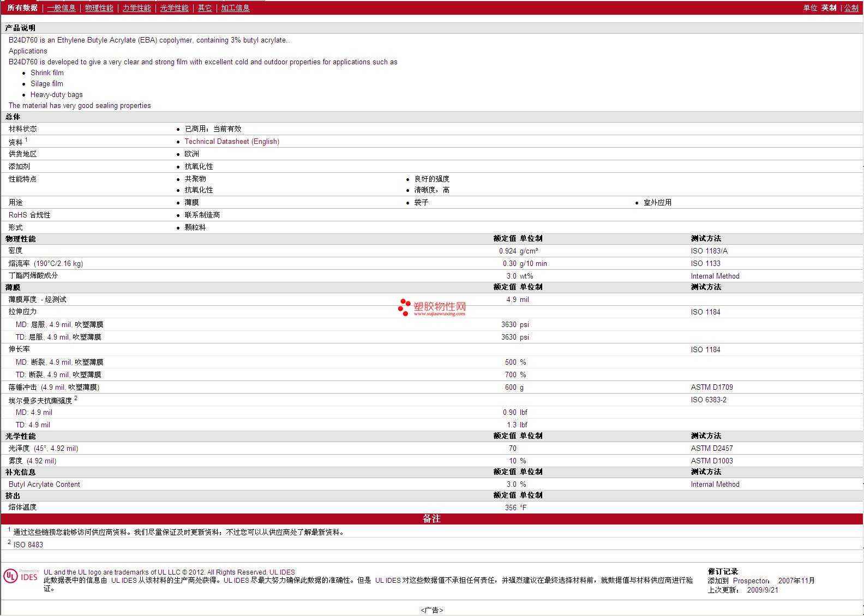The image size is (864, 616).
Task: Click the RoHS 合规性 link
Action: point(29,215)
